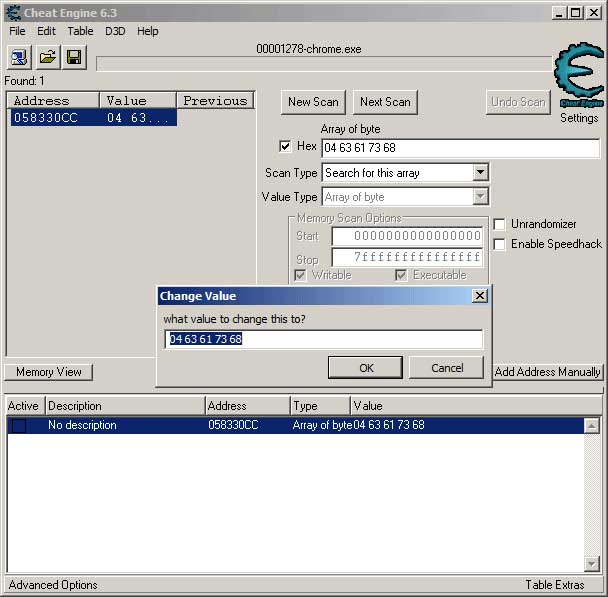Click the Value column header in results

click(138, 100)
